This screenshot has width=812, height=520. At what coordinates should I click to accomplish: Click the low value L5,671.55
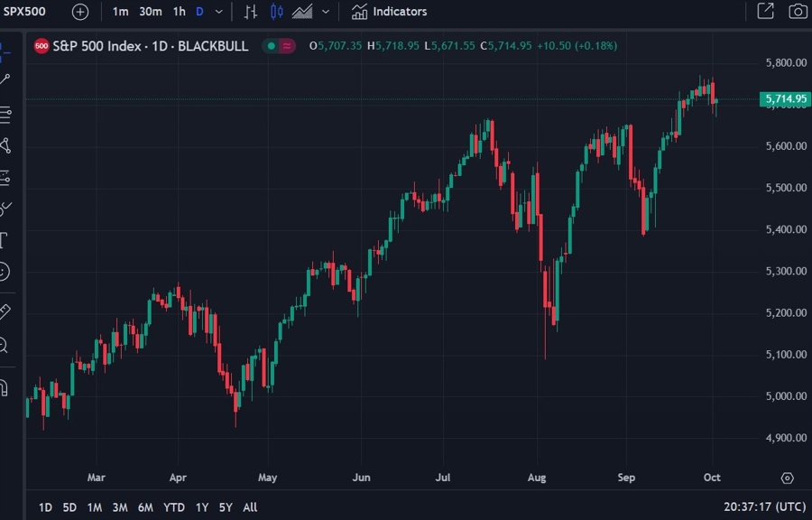pyautogui.click(x=449, y=46)
